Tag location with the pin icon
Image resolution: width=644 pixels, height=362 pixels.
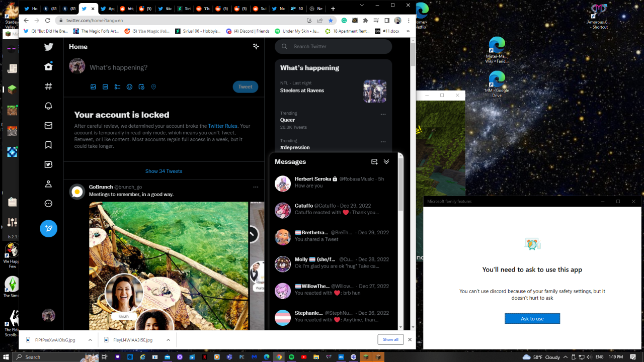pyautogui.click(x=153, y=87)
